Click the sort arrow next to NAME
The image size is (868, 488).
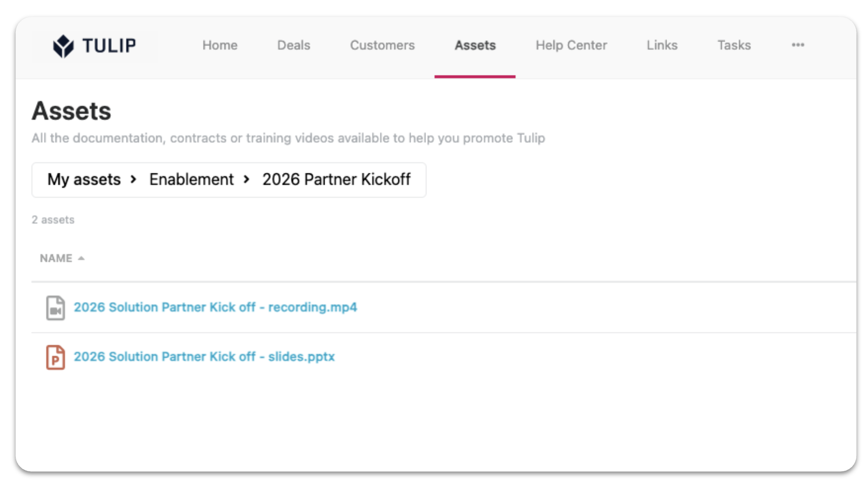pyautogui.click(x=80, y=258)
